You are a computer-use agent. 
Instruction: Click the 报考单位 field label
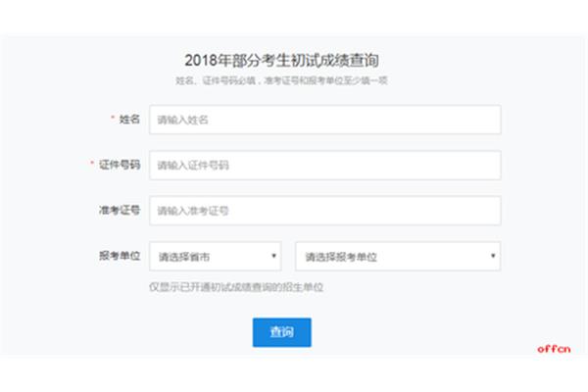[x=120, y=256]
